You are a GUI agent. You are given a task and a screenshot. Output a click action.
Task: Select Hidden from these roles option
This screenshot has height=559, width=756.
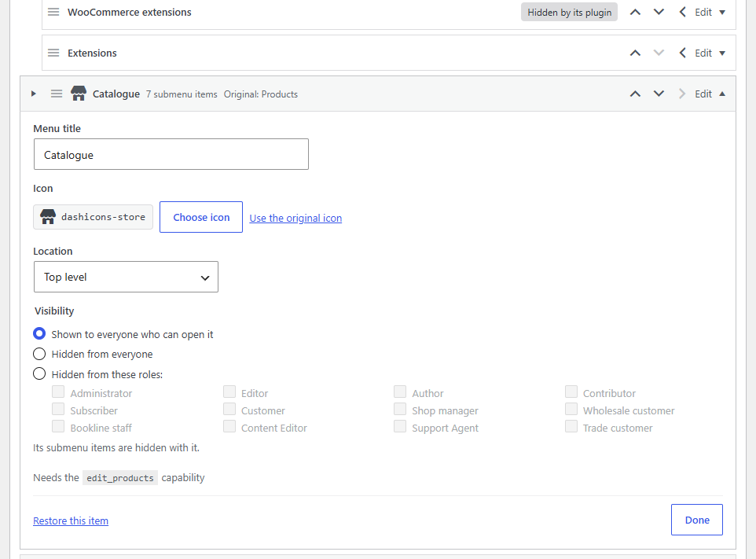[39, 373]
